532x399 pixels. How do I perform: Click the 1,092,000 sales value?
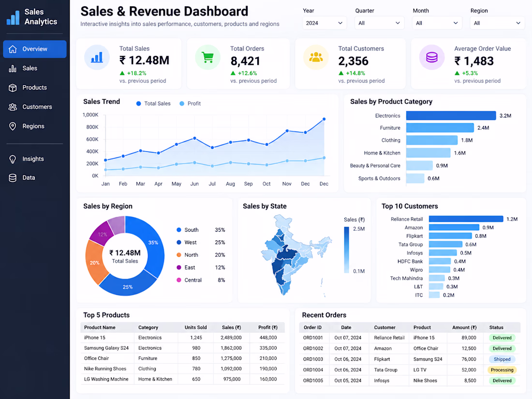coord(231,369)
